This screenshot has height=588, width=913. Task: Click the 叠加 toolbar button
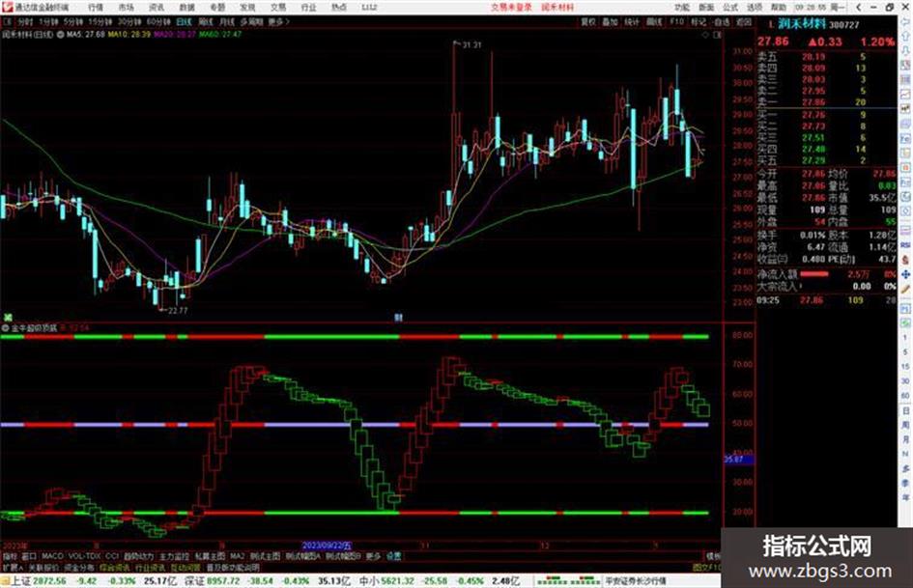pyautogui.click(x=610, y=21)
